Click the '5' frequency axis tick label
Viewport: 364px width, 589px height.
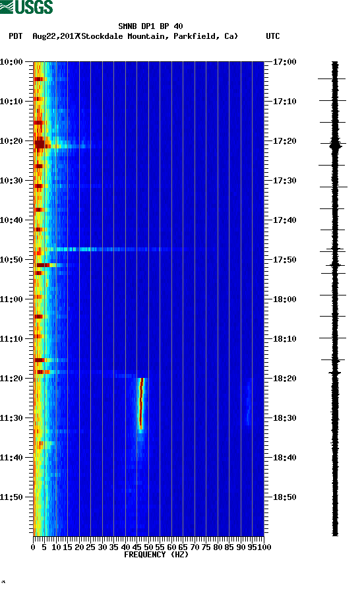point(44,547)
